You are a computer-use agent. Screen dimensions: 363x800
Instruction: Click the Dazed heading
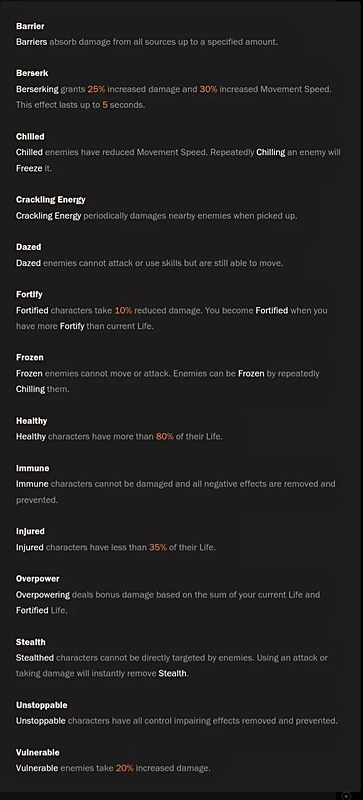29,247
